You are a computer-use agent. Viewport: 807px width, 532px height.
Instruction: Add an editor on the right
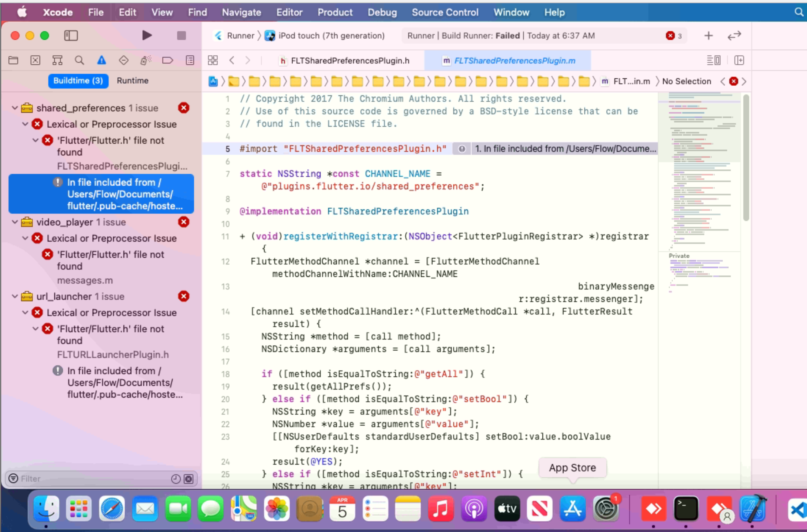pos(739,60)
